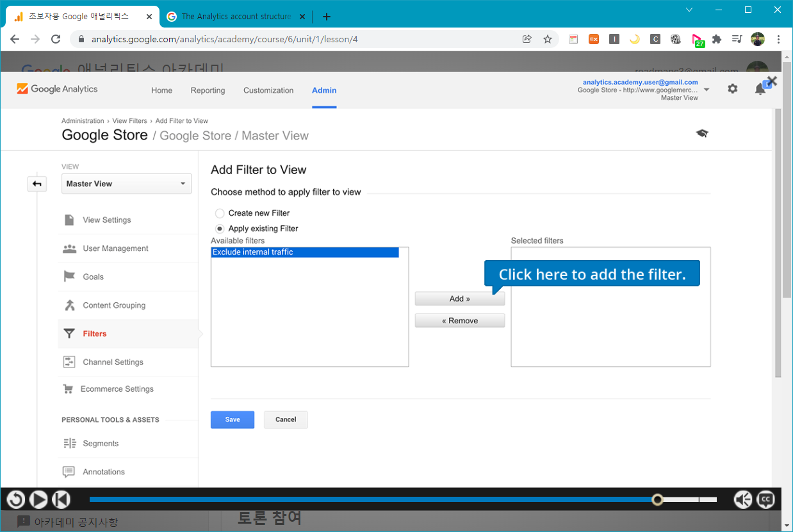Open the settings gear icon

pyautogui.click(x=733, y=90)
